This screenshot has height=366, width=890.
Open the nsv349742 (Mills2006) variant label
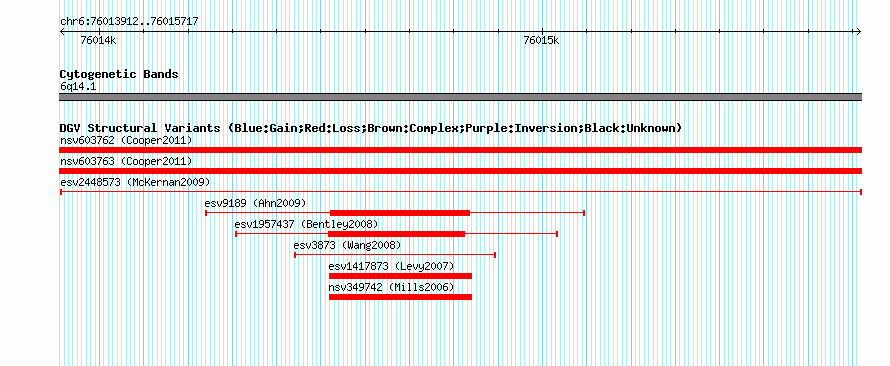(392, 287)
